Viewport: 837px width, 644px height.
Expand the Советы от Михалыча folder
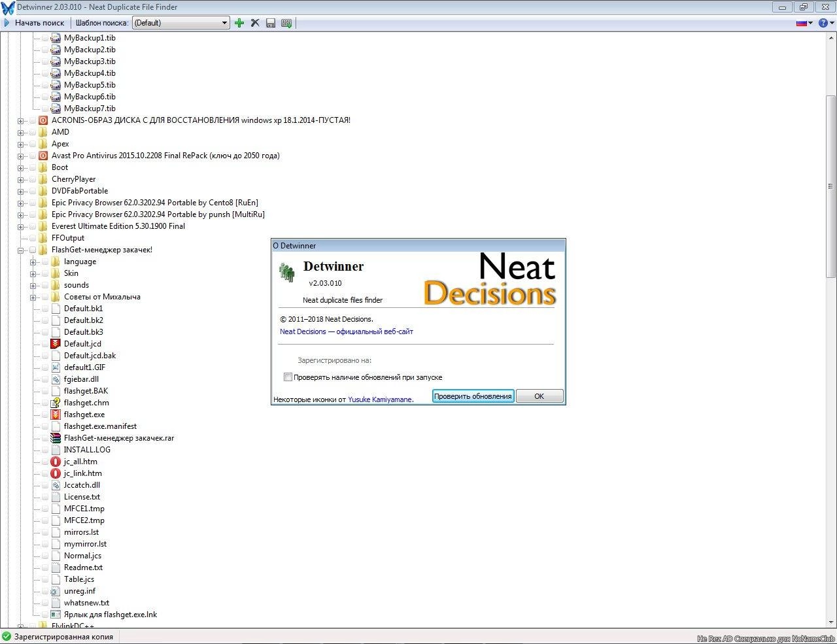(x=33, y=297)
